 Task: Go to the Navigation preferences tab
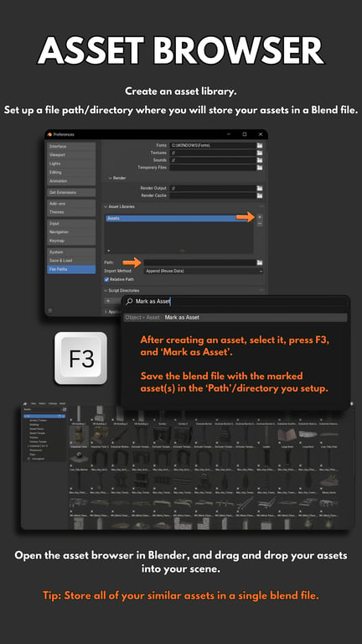pos(71,232)
